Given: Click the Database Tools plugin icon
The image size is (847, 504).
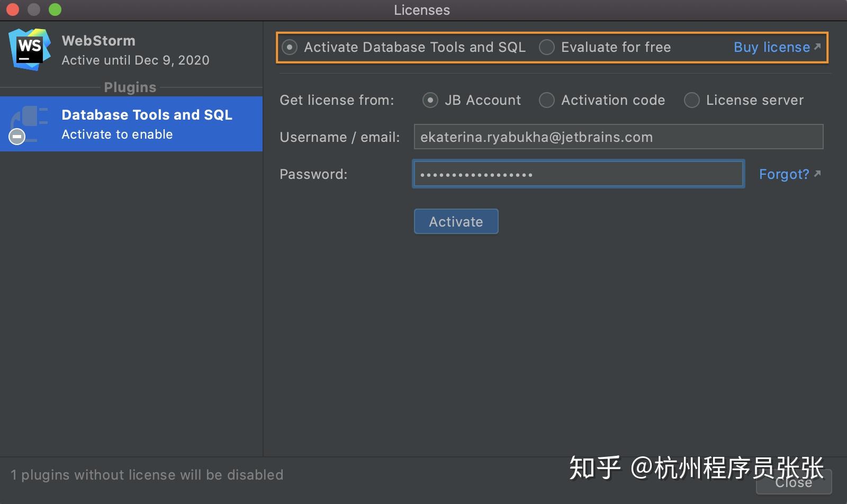Looking at the screenshot, I should pyautogui.click(x=29, y=125).
